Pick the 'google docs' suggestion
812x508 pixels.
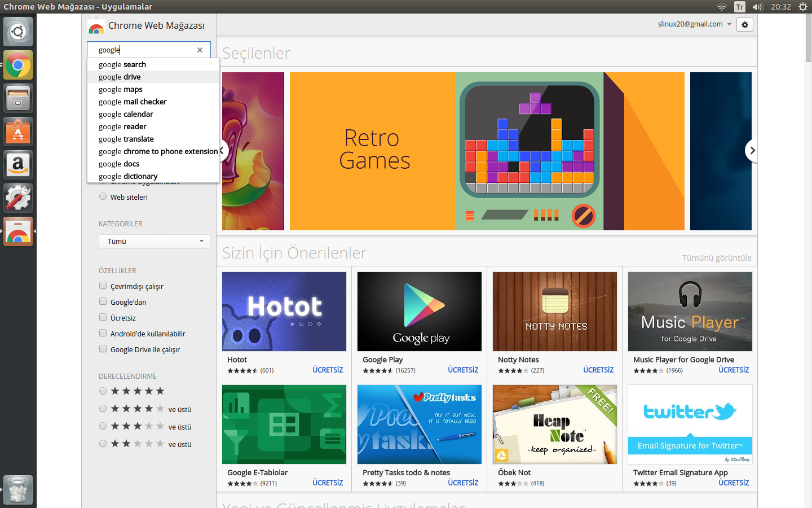[x=153, y=164]
